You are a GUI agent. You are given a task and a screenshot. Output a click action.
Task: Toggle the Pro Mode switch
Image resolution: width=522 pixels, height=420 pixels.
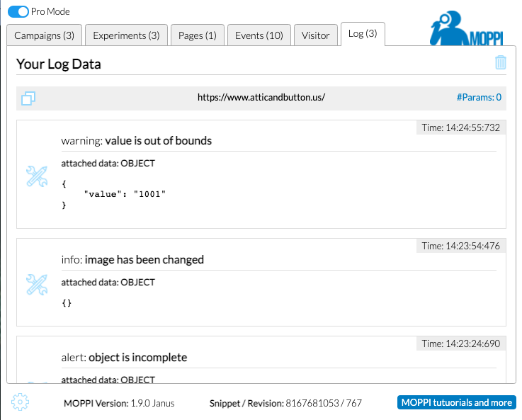click(18, 11)
